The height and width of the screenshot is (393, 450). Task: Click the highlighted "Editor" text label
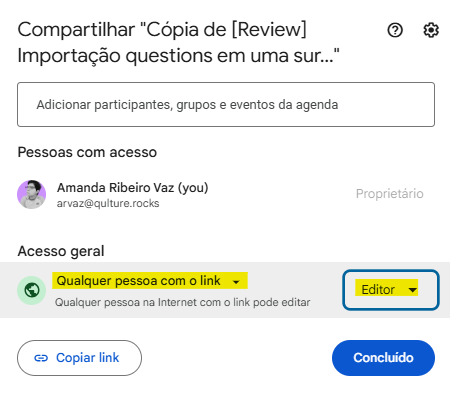(378, 290)
